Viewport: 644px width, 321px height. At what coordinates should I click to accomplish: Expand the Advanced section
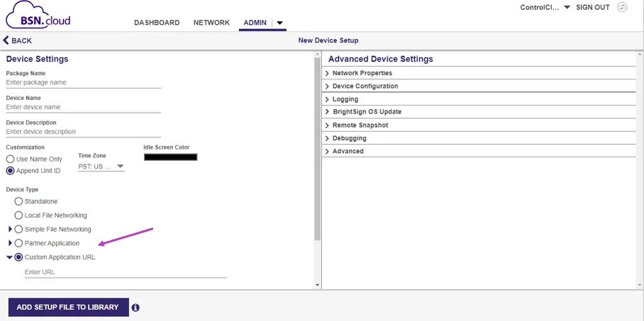479,151
